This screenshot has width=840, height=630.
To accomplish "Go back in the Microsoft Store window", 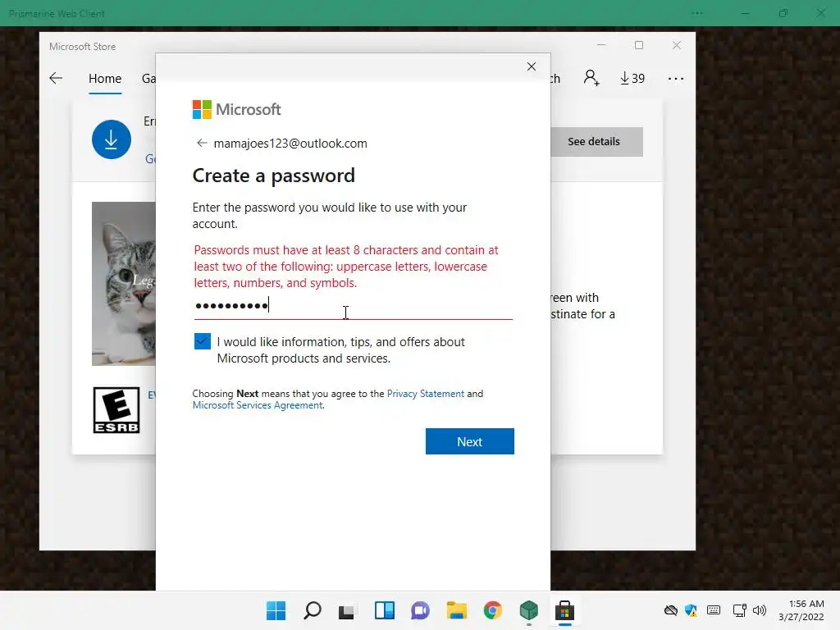I will tap(56, 78).
